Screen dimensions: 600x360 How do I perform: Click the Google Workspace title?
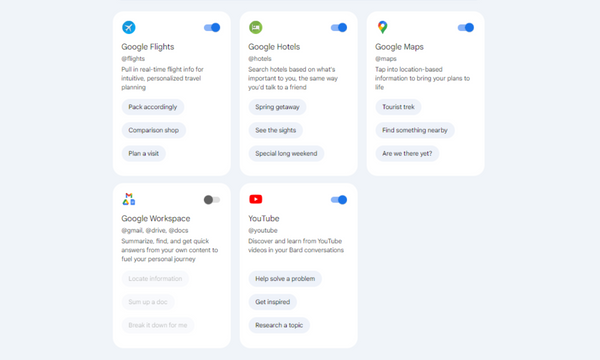coord(156,218)
